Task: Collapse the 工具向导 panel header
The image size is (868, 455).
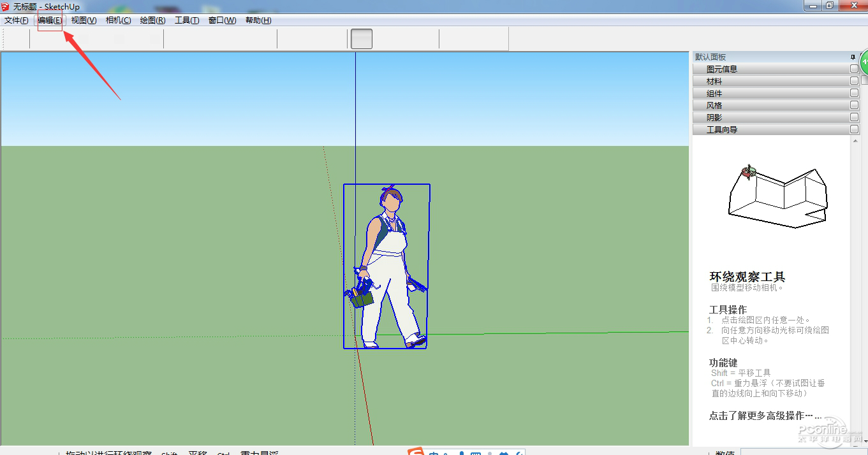Action: tap(776, 129)
